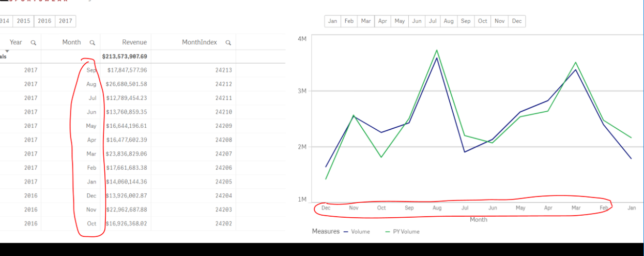This screenshot has width=644, height=256.
Task: Click the MonthIndex column header
Action: click(x=200, y=42)
